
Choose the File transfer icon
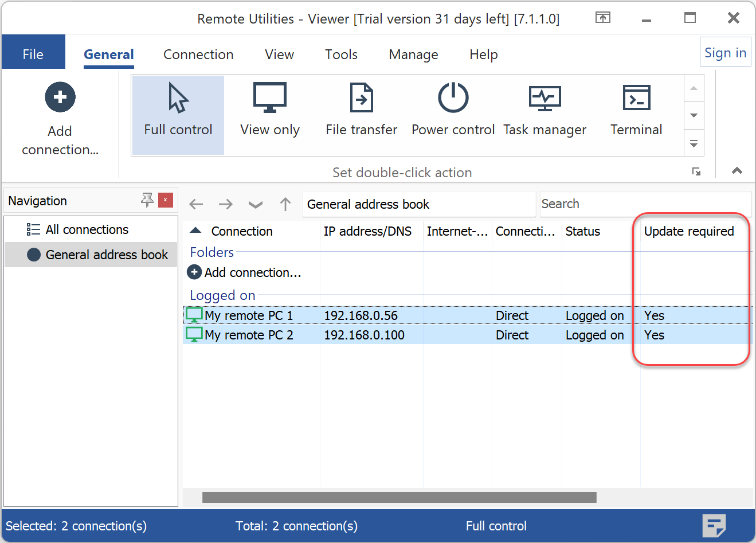361,99
